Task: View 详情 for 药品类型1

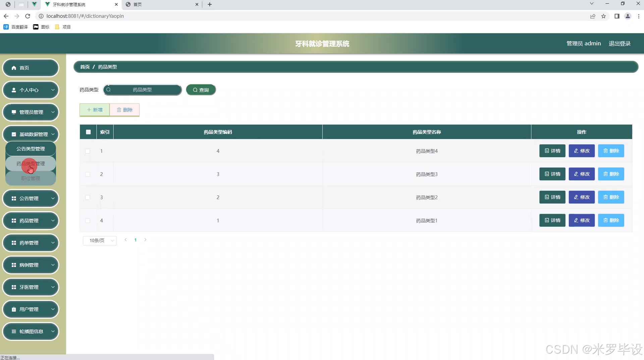Action: click(552, 220)
